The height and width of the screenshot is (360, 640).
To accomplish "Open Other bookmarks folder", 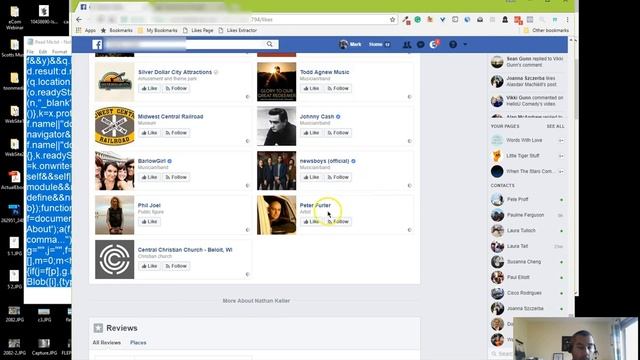I will tap(546, 30).
